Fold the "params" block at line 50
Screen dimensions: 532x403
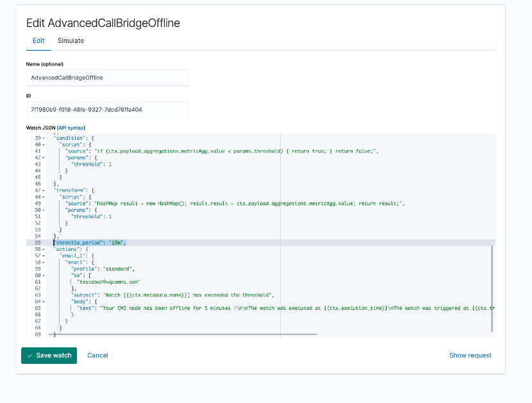coord(44,210)
